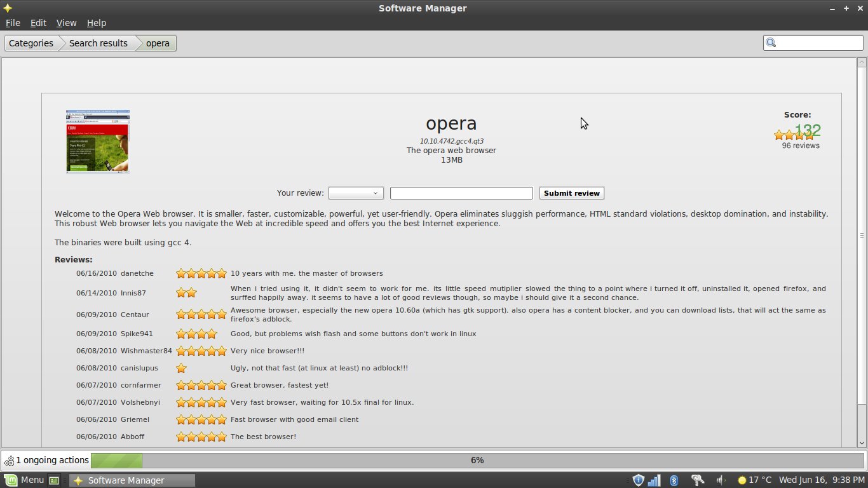Click review 'Fast browser with good email client'
This screenshot has width=868, height=488.
pyautogui.click(x=294, y=419)
